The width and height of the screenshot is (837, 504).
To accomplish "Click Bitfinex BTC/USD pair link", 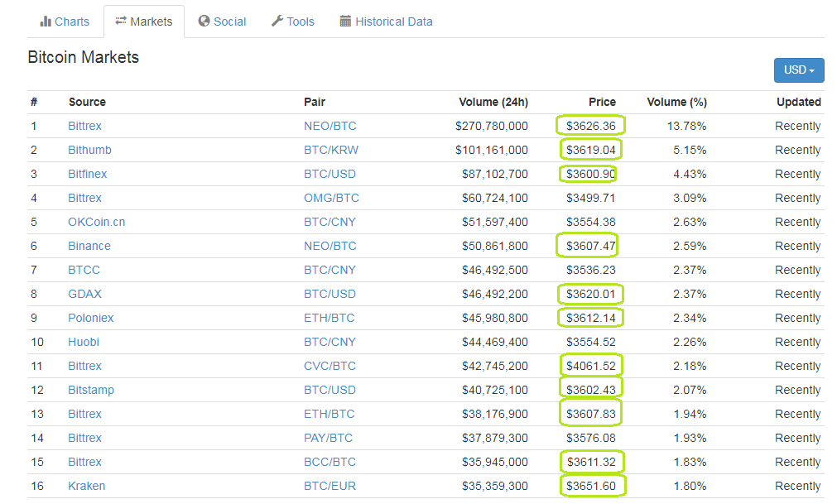I will 330,174.
